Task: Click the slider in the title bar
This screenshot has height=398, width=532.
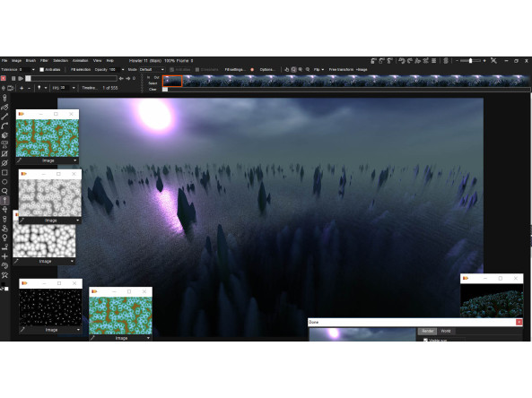Action: tap(470, 61)
